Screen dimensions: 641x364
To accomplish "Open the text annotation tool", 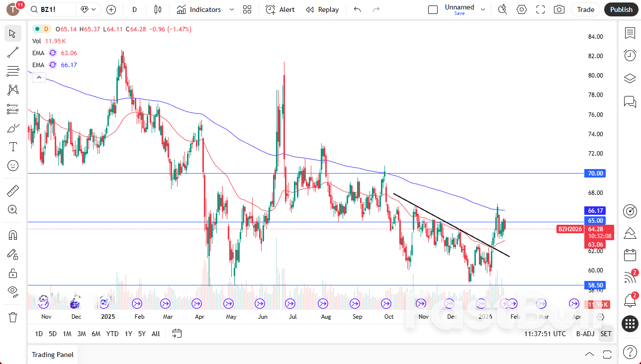I will click(x=13, y=147).
